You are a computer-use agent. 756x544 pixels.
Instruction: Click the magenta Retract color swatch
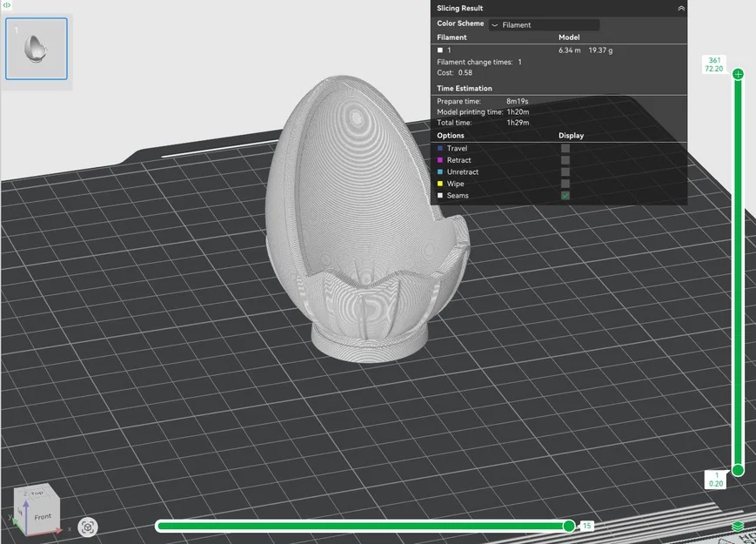(x=439, y=160)
